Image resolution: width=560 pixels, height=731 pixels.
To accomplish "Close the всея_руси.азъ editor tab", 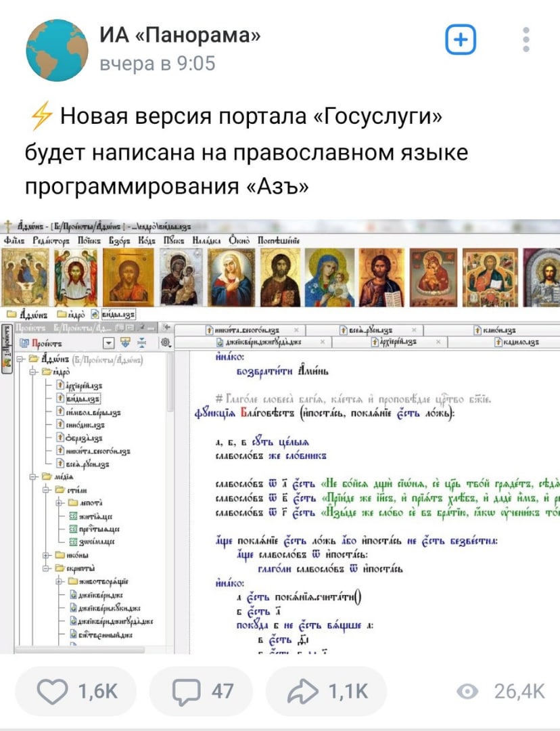I will tap(414, 330).
